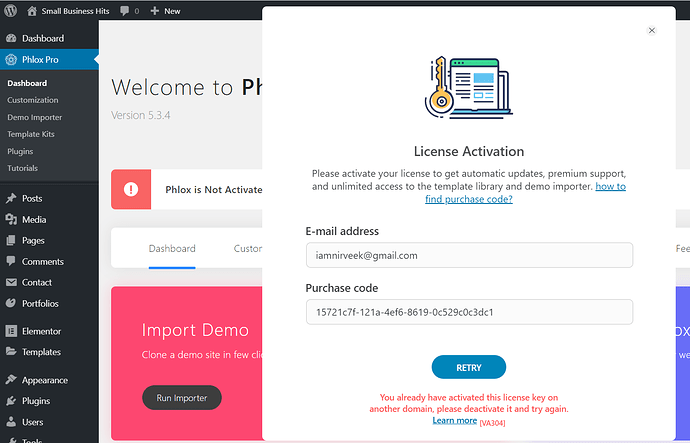Click the Appearance paintbrush icon
Viewport: 690px width, 443px height.
pyautogui.click(x=11, y=379)
